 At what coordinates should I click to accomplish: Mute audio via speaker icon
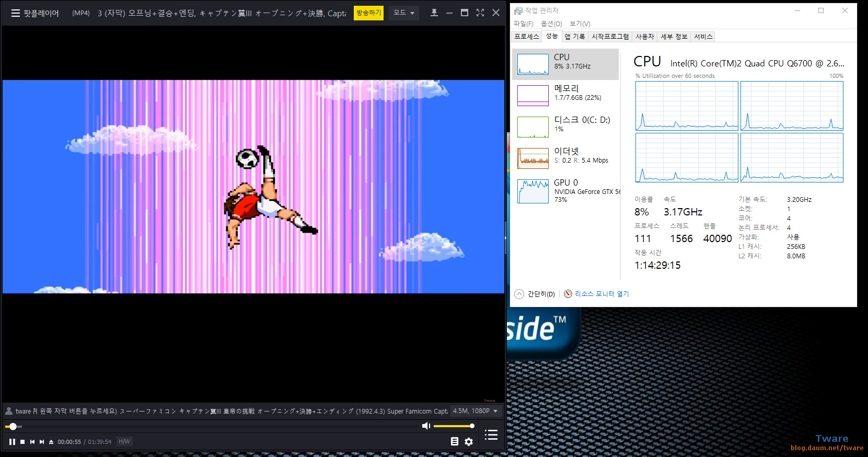click(x=426, y=426)
